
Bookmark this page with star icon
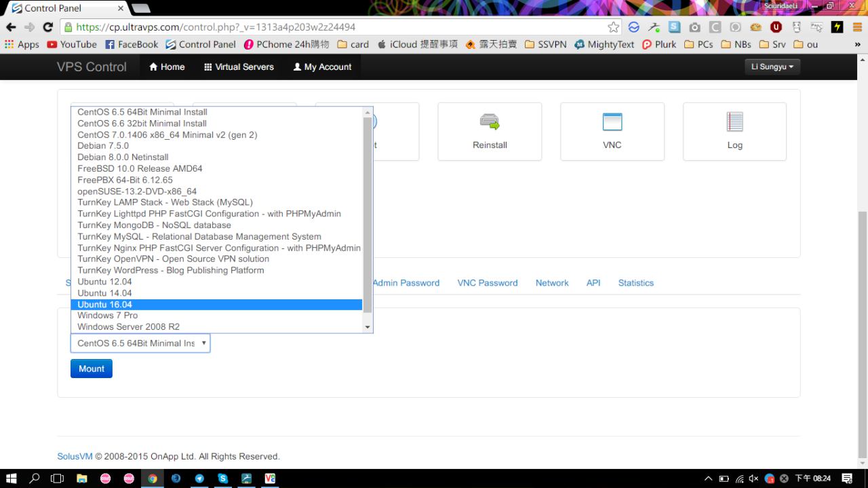pos(613,27)
